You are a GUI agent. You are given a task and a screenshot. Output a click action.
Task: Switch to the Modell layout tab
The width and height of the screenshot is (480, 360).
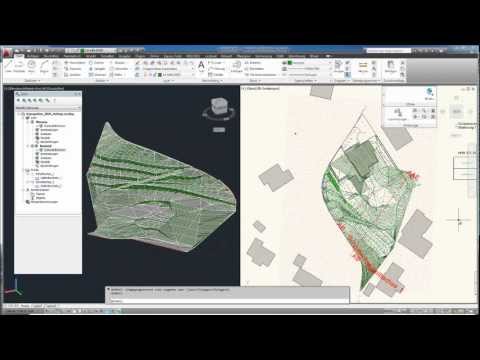(x=25, y=306)
